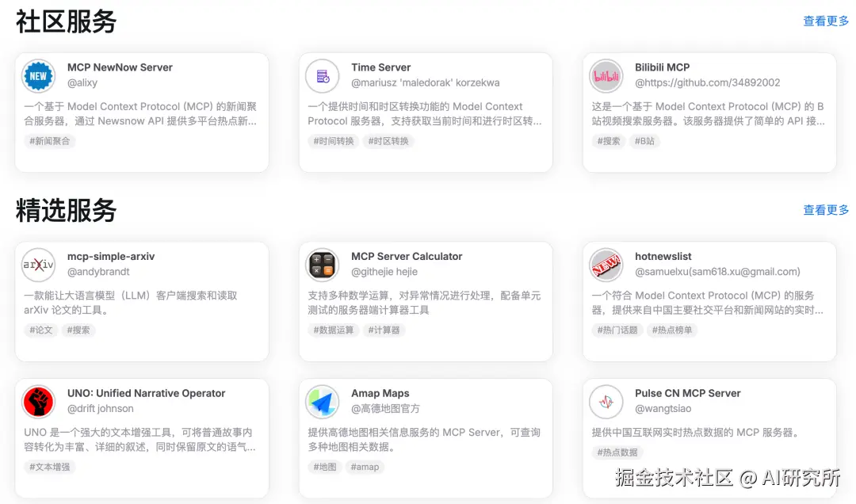
Task: Open the Amap Maps title
Action: (380, 393)
